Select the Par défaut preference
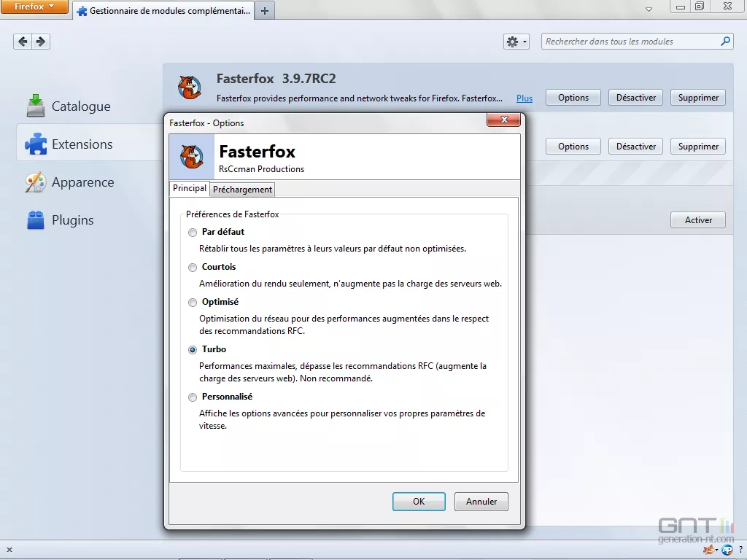The width and height of the screenshot is (747, 560). click(x=193, y=232)
